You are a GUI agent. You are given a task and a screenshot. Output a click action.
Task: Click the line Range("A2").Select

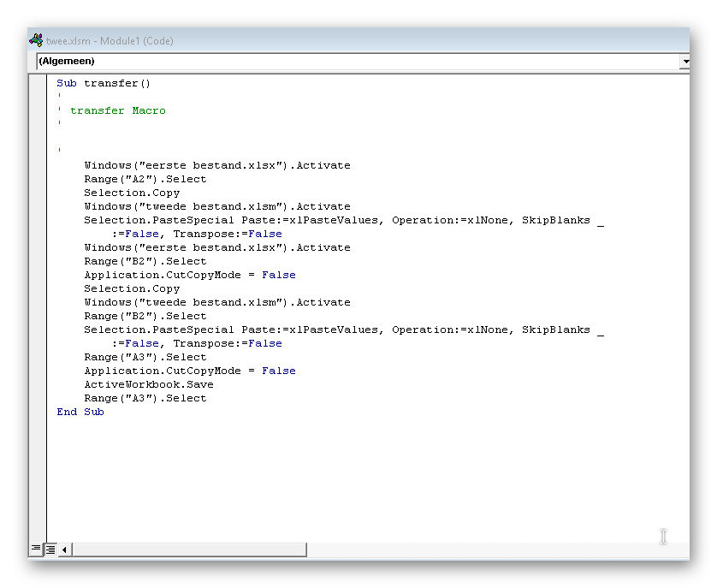(x=145, y=180)
